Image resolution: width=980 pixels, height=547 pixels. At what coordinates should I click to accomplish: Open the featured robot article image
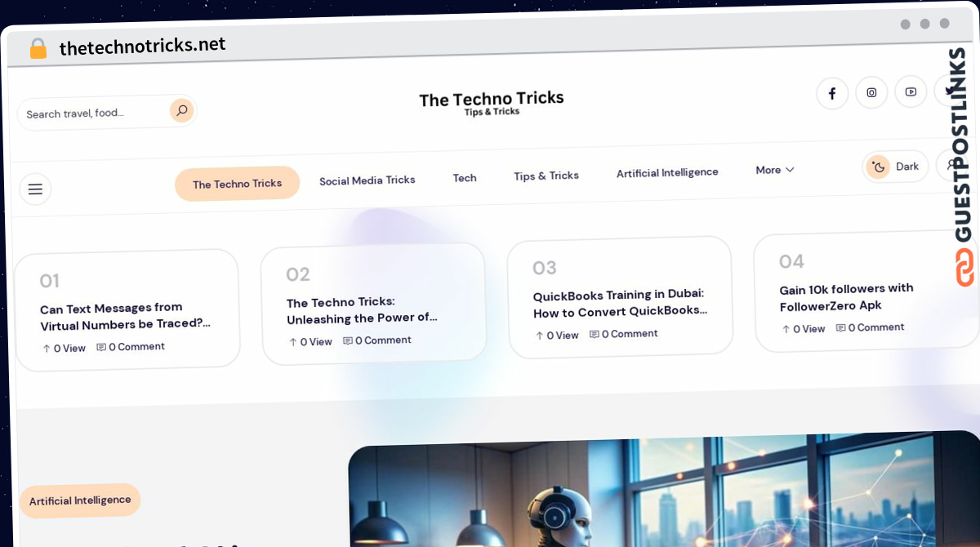tap(664, 487)
